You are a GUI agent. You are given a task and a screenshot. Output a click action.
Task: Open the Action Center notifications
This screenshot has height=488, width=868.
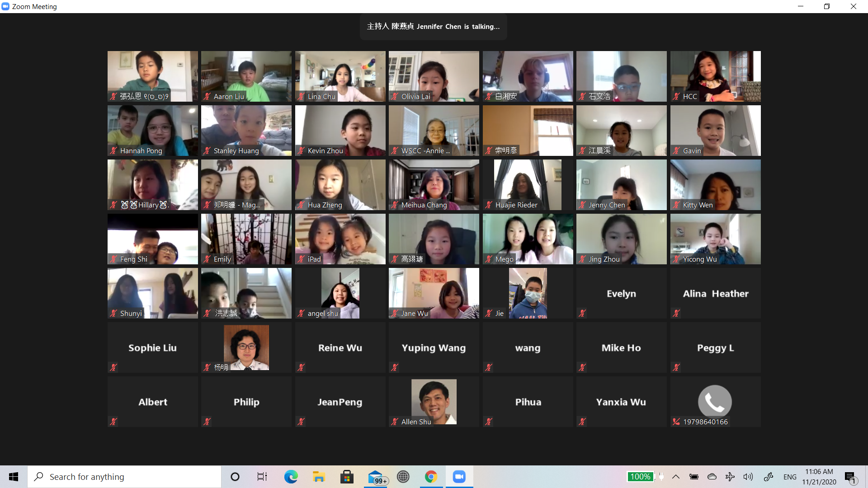[850, 477]
